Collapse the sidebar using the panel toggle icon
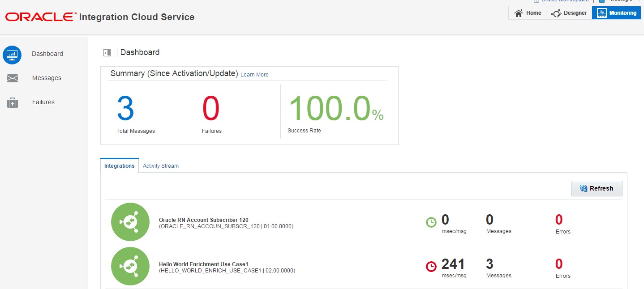644x289 pixels. coord(107,53)
